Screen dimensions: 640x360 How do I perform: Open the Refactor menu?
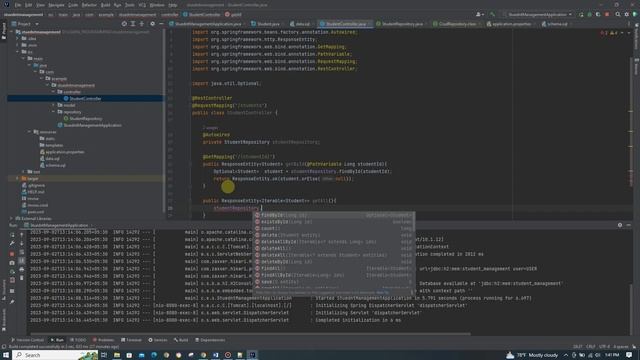[x=89, y=5]
